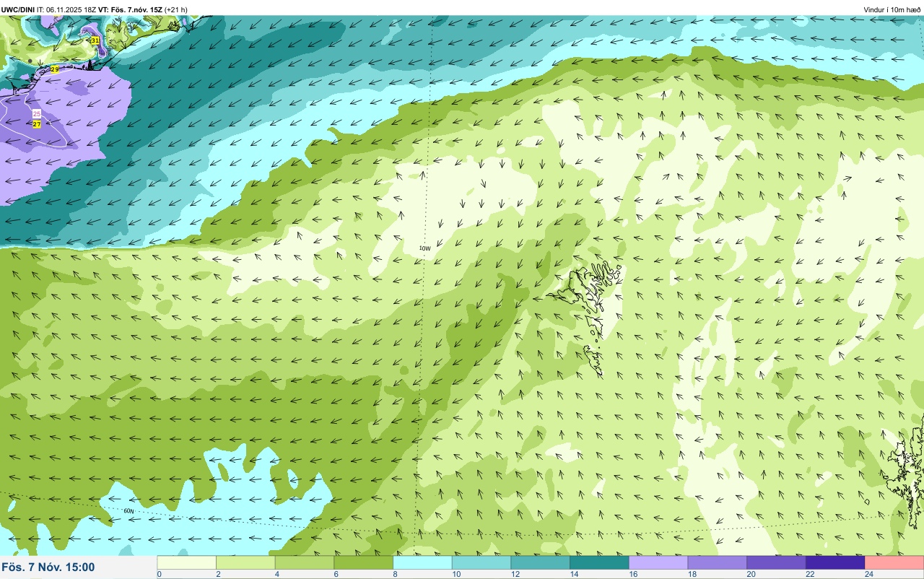This screenshot has height=579, width=924.
Task: Select the green 4–6 legend swatch
Action: (x=305, y=562)
